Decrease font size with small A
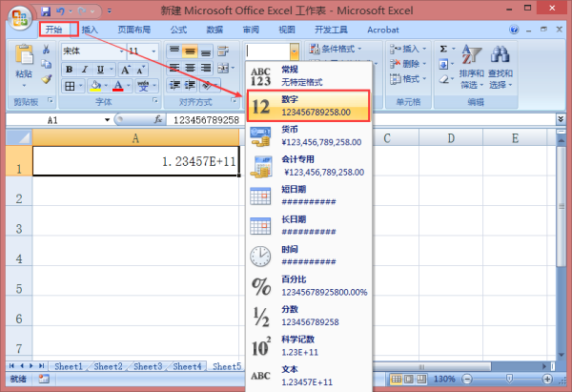This screenshot has height=392, width=572. pyautogui.click(x=140, y=70)
